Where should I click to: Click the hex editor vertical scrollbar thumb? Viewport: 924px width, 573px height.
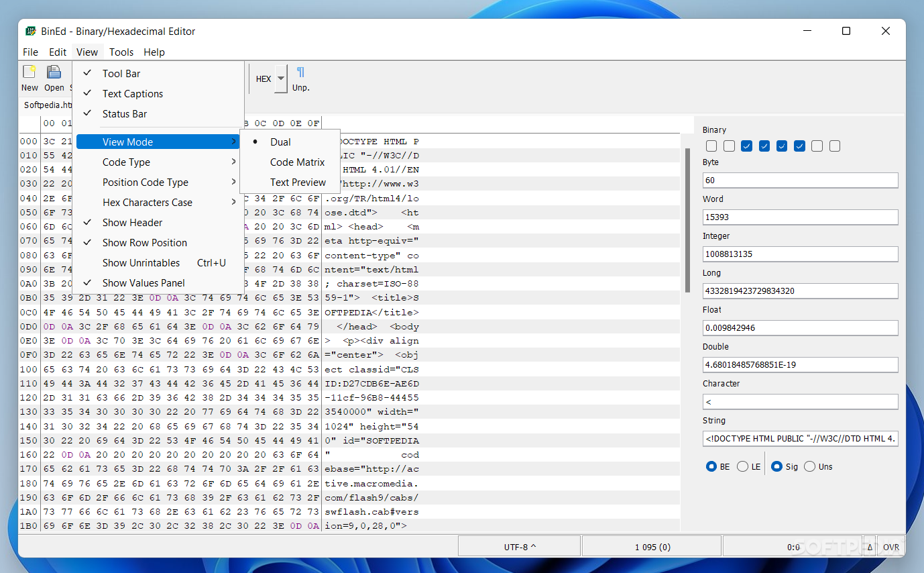pos(687,220)
